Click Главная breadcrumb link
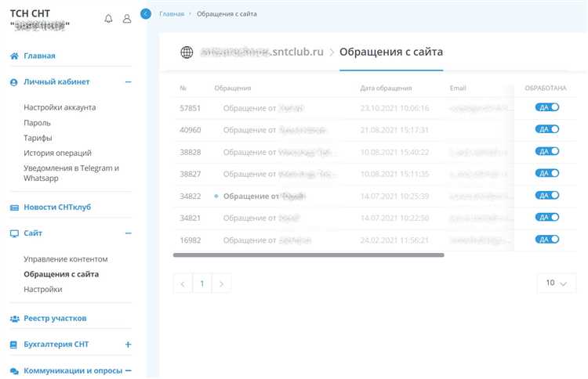The height and width of the screenshot is (379, 588). pos(172,14)
